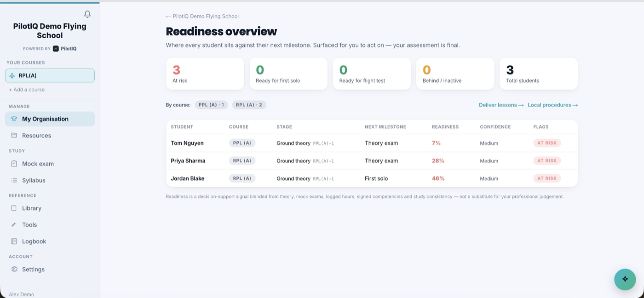Click the Logbook icon
The width and height of the screenshot is (644, 298).
pyautogui.click(x=14, y=241)
